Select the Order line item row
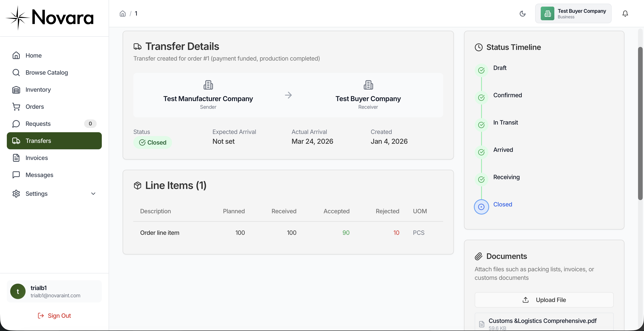This screenshot has height=331, width=644. pyautogui.click(x=288, y=233)
